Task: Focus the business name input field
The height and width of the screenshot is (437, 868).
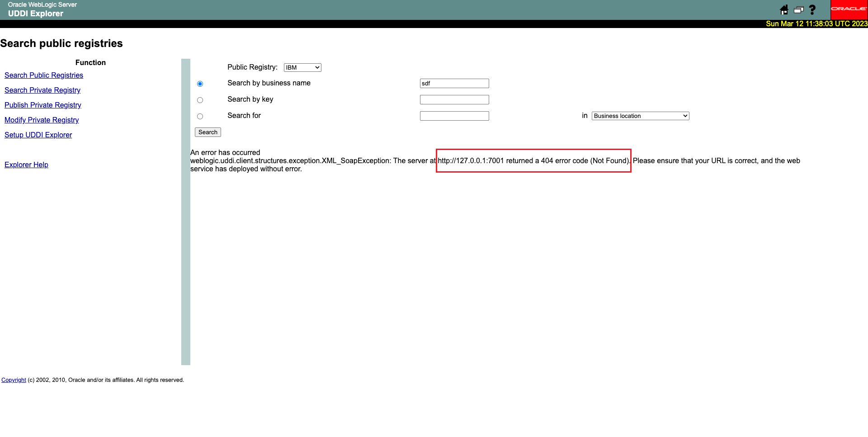Action: click(454, 83)
